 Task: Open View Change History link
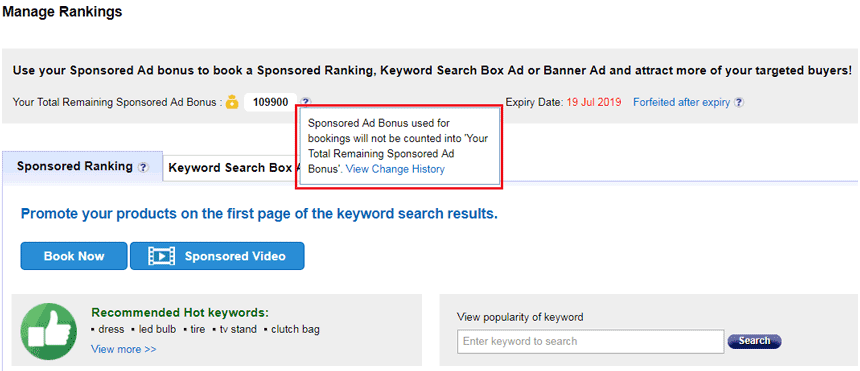tap(395, 169)
